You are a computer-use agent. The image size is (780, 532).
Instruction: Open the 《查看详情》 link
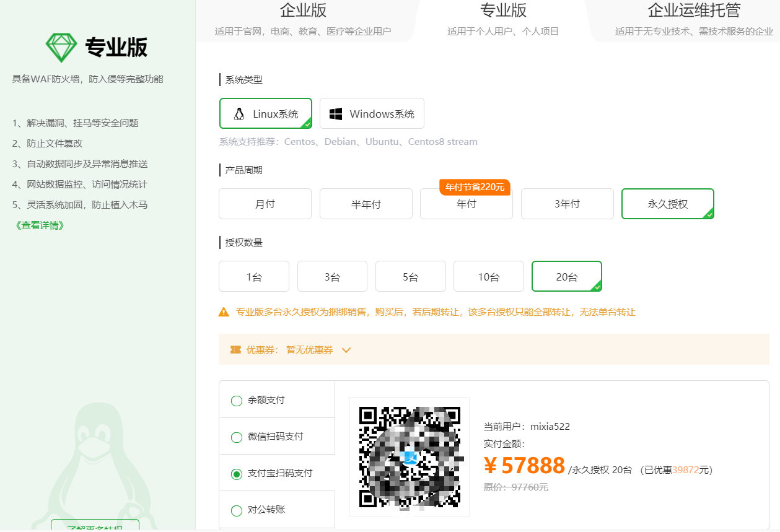tap(38, 225)
